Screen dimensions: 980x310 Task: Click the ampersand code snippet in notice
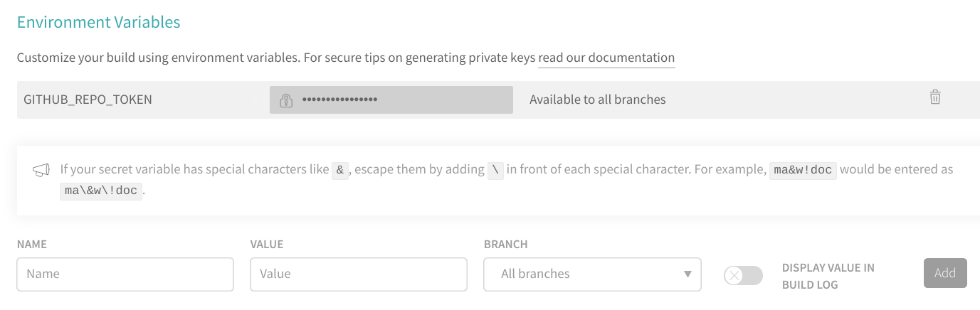[340, 170]
